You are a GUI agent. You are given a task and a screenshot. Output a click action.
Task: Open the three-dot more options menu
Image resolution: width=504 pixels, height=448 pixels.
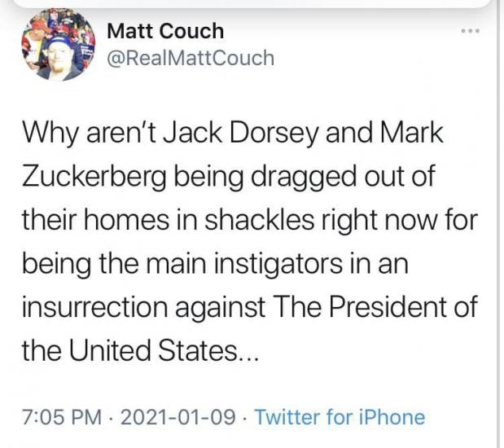pyautogui.click(x=470, y=32)
